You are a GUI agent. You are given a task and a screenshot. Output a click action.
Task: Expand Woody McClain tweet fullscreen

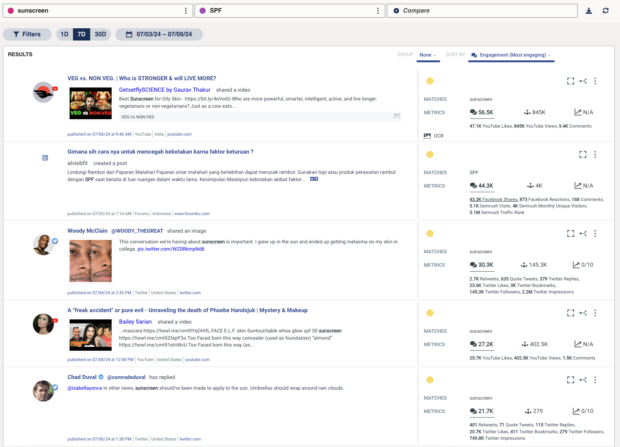pos(570,233)
